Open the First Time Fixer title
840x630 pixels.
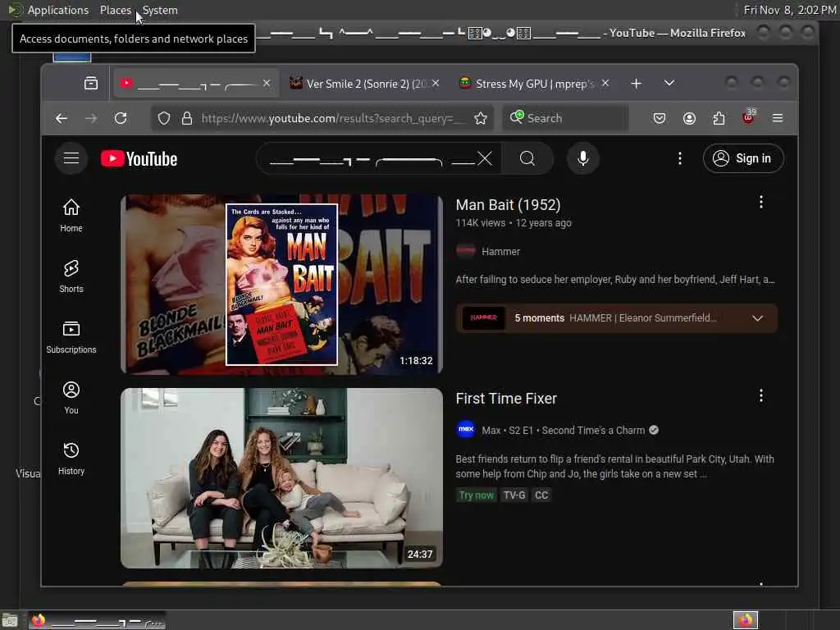(506, 399)
